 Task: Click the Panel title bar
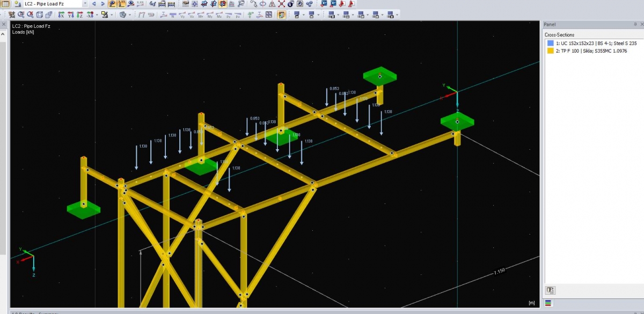coord(590,24)
